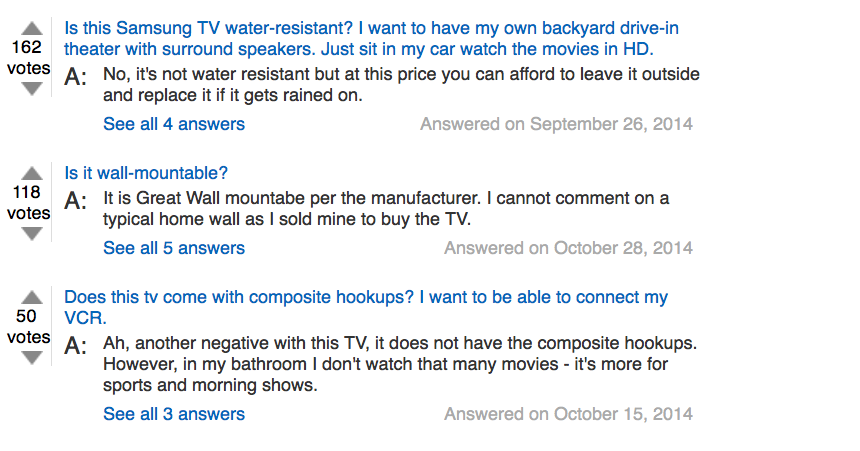860x451 pixels.
Task: Open the "Is it wall-mountable?" question
Action: pyautogui.click(x=146, y=173)
